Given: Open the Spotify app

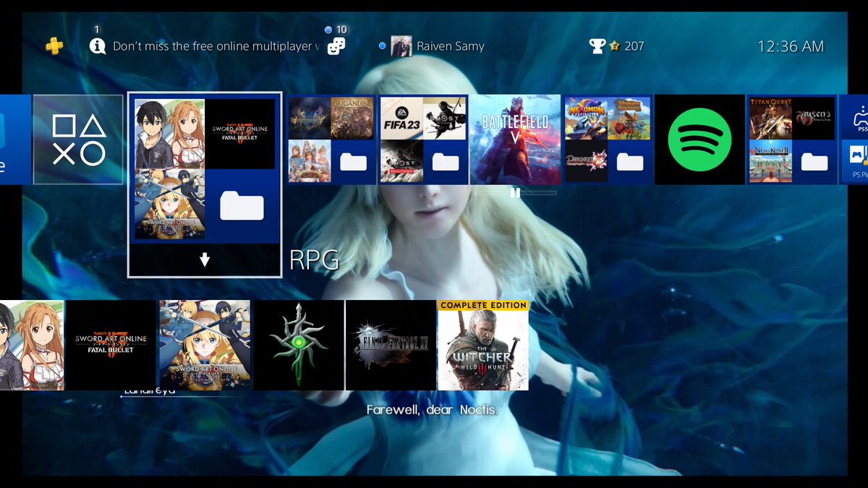Looking at the screenshot, I should 700,140.
